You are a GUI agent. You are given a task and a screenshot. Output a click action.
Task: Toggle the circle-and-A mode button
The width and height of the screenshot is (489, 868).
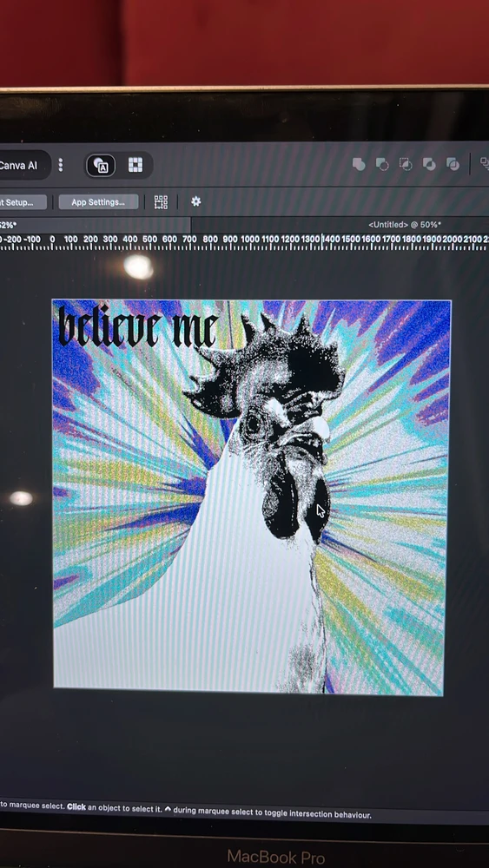[x=101, y=165]
